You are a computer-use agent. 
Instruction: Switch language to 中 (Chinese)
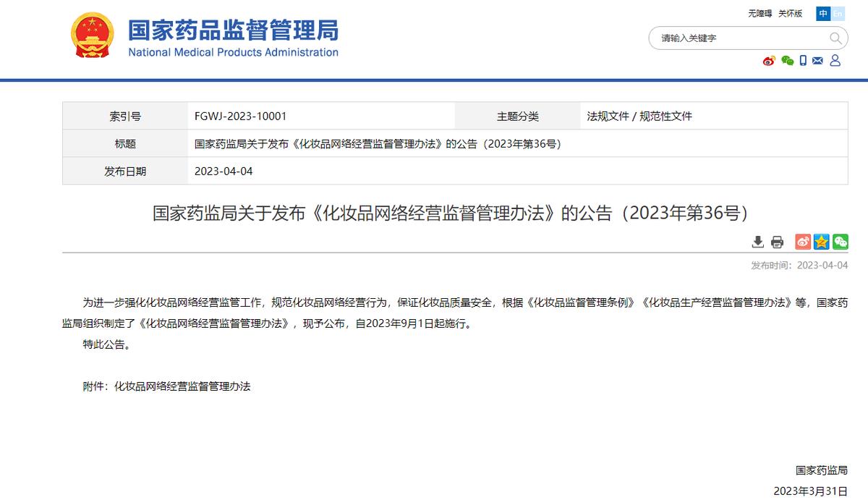click(x=823, y=14)
